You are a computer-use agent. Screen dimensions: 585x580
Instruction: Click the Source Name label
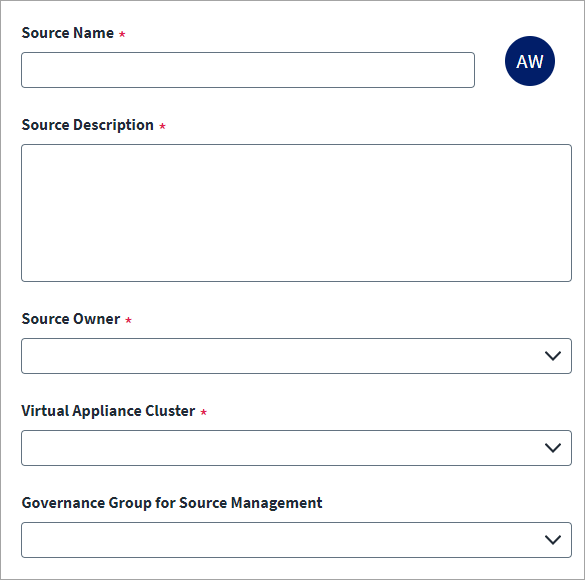(x=68, y=33)
